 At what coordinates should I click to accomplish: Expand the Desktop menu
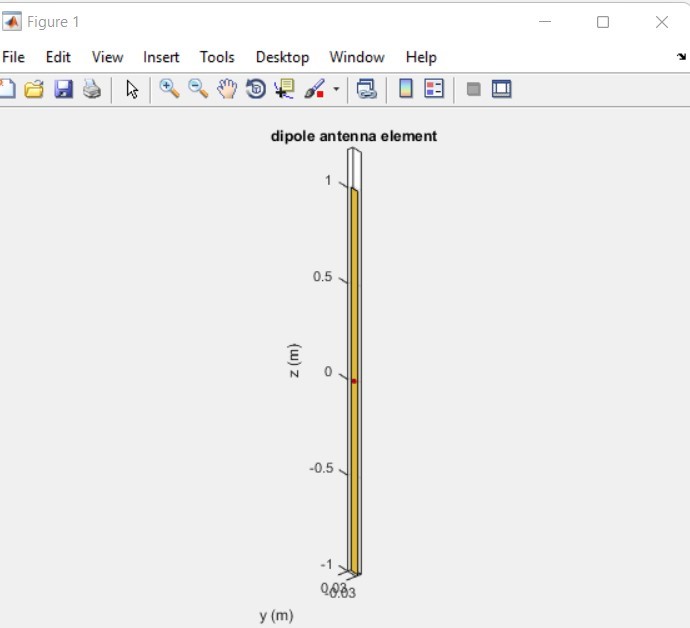282,57
